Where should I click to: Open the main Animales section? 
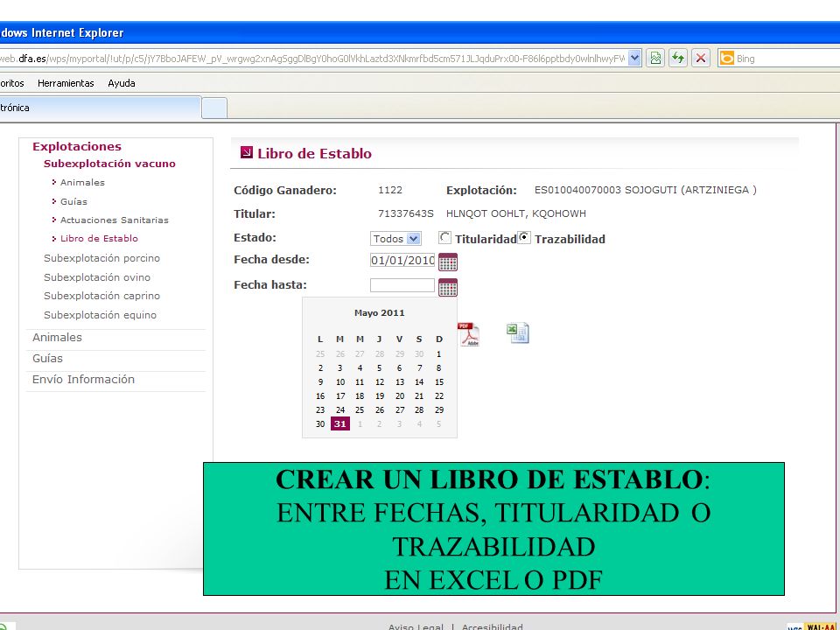[57, 338]
